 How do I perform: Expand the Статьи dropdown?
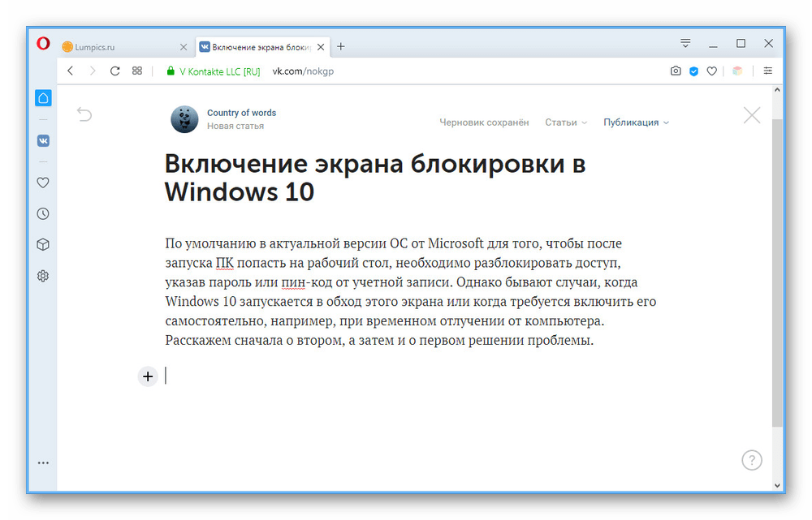pyautogui.click(x=566, y=122)
